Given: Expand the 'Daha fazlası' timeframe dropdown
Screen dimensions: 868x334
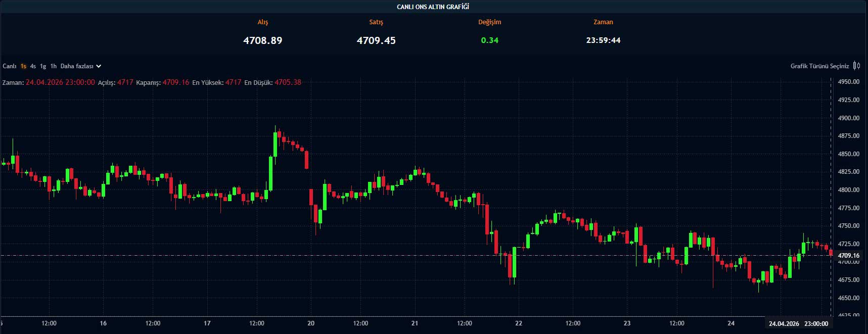Looking at the screenshot, I should tap(81, 66).
